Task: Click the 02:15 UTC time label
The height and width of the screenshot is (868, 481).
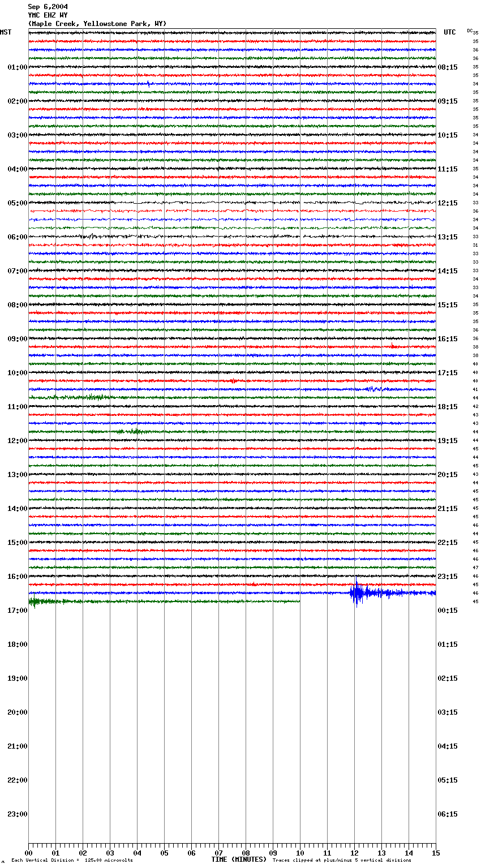Action: click(x=448, y=678)
